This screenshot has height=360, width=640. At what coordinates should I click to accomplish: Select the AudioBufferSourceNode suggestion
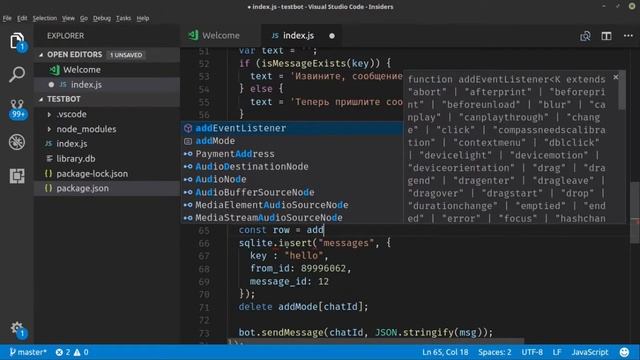[292, 192]
